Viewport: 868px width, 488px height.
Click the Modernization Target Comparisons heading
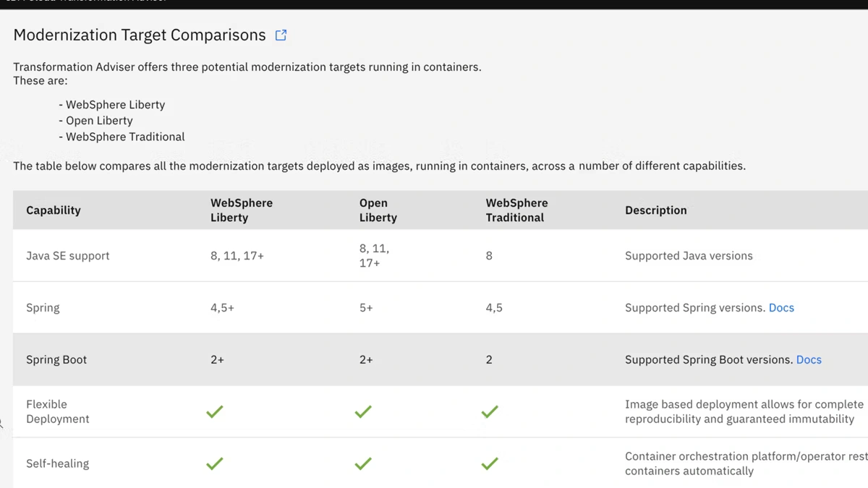tap(140, 35)
